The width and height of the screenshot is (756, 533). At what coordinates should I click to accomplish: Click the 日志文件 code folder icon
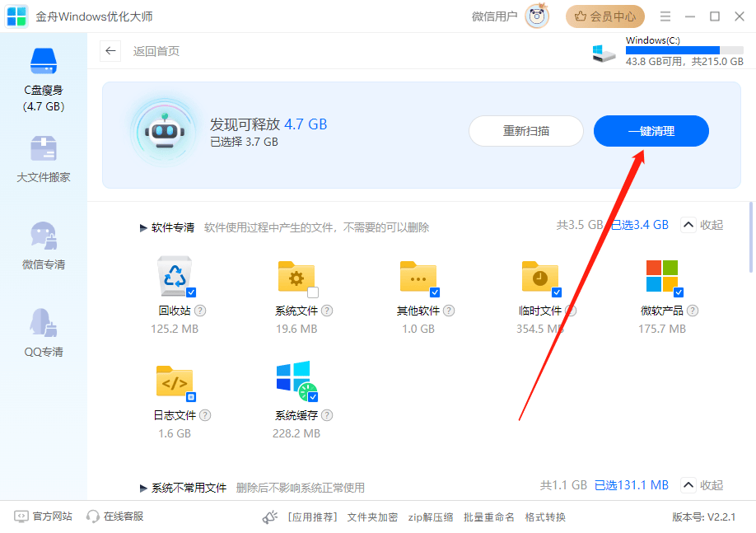tap(175, 381)
